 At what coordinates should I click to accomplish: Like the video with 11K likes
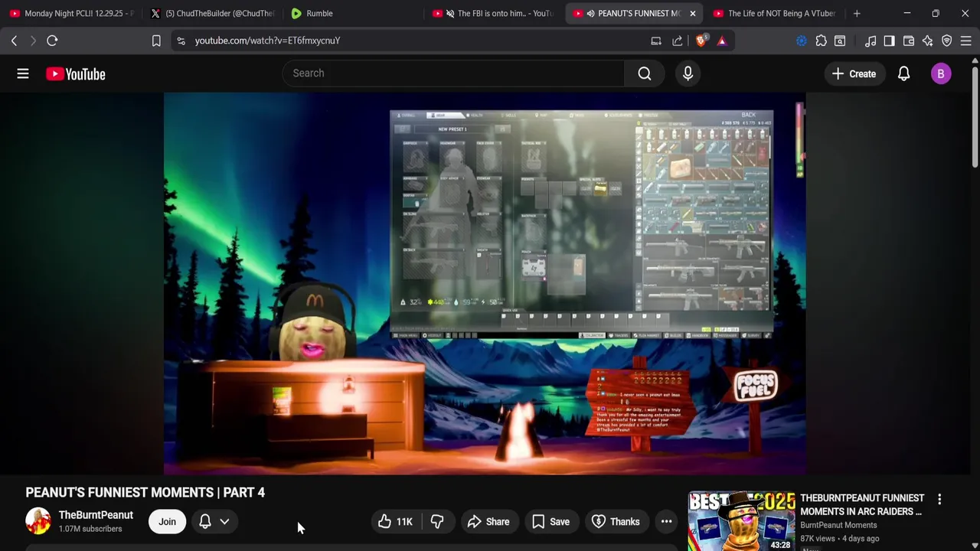click(396, 522)
